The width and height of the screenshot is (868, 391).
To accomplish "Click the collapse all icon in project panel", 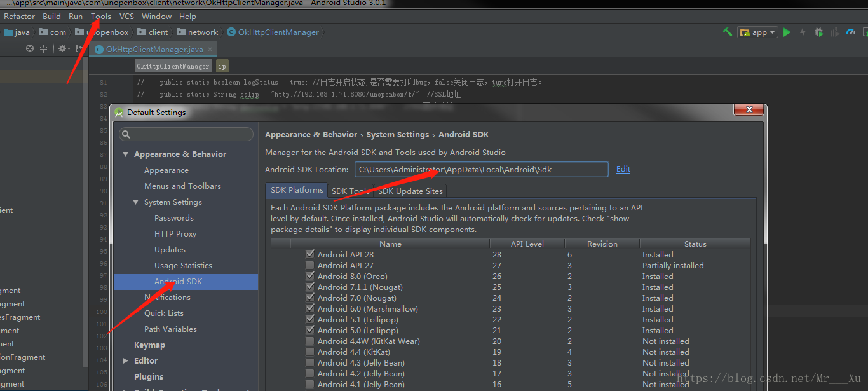I will click(43, 48).
